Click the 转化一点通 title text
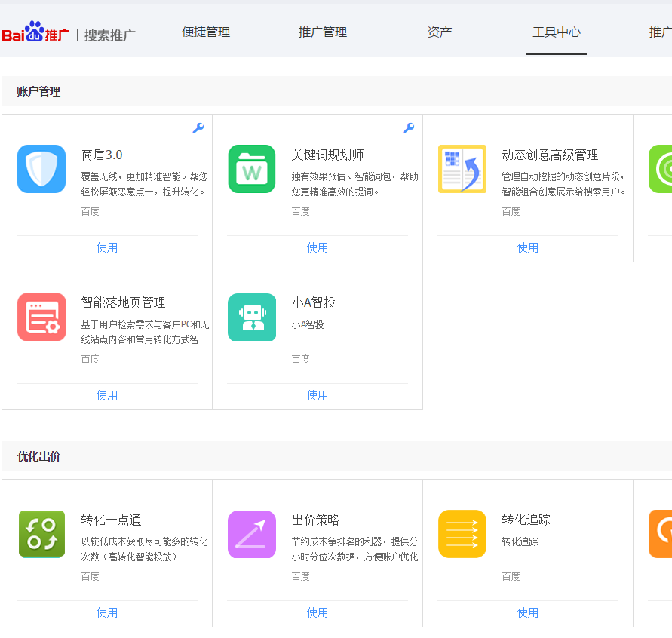 pyautogui.click(x=111, y=520)
